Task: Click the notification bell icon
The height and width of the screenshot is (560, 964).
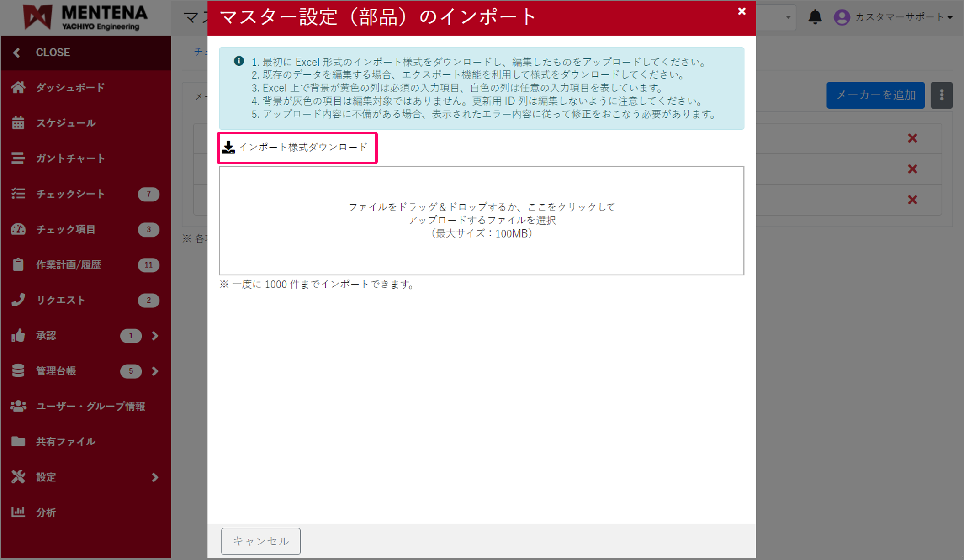Action: pos(815,17)
